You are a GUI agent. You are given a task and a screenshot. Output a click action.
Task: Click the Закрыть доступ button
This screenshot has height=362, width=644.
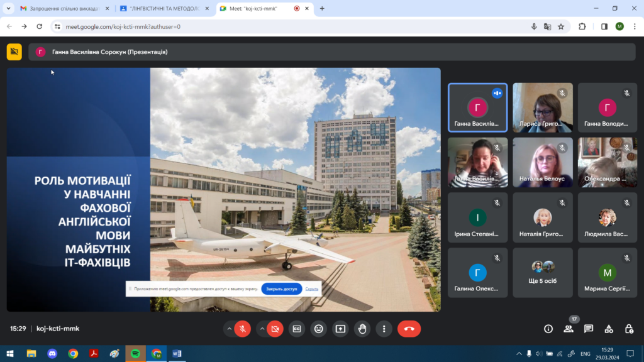point(281,289)
